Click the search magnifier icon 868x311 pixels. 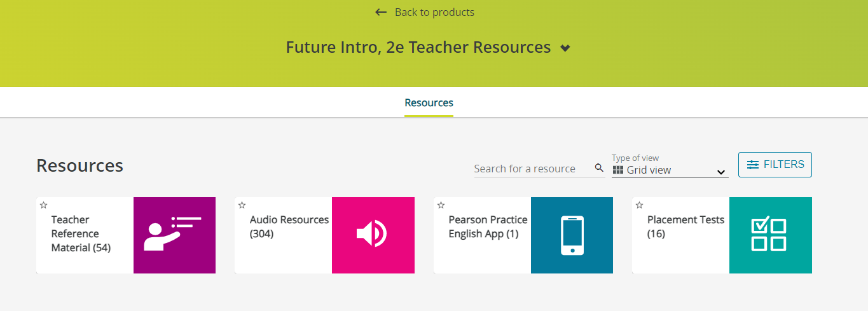tap(599, 168)
